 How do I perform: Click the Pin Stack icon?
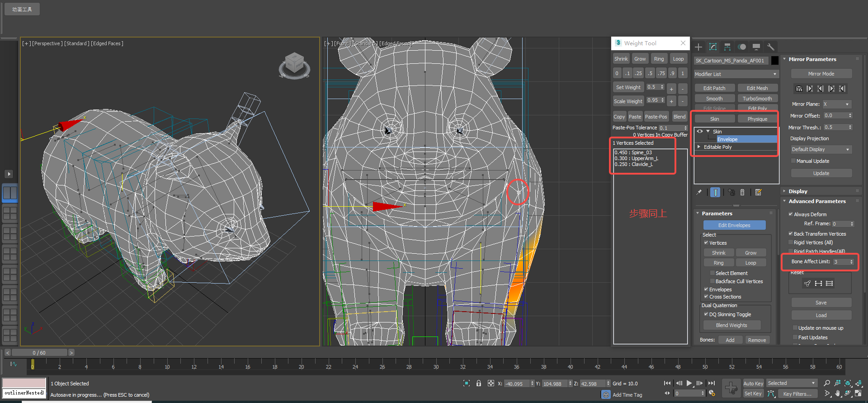pos(699,192)
